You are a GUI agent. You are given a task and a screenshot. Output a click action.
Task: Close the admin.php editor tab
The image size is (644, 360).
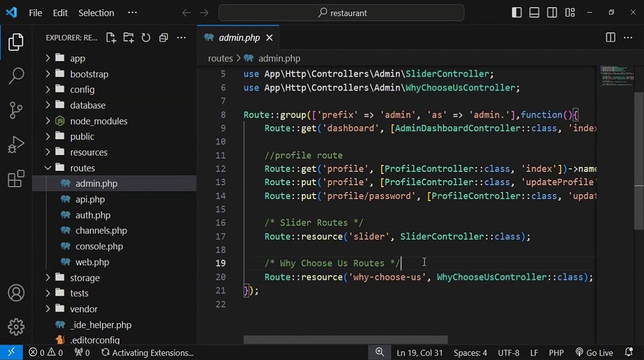[x=269, y=37]
